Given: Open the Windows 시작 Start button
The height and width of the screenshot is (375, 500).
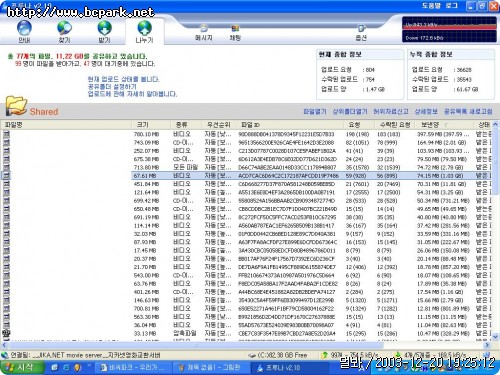Looking at the screenshot, I should (x=22, y=367).
